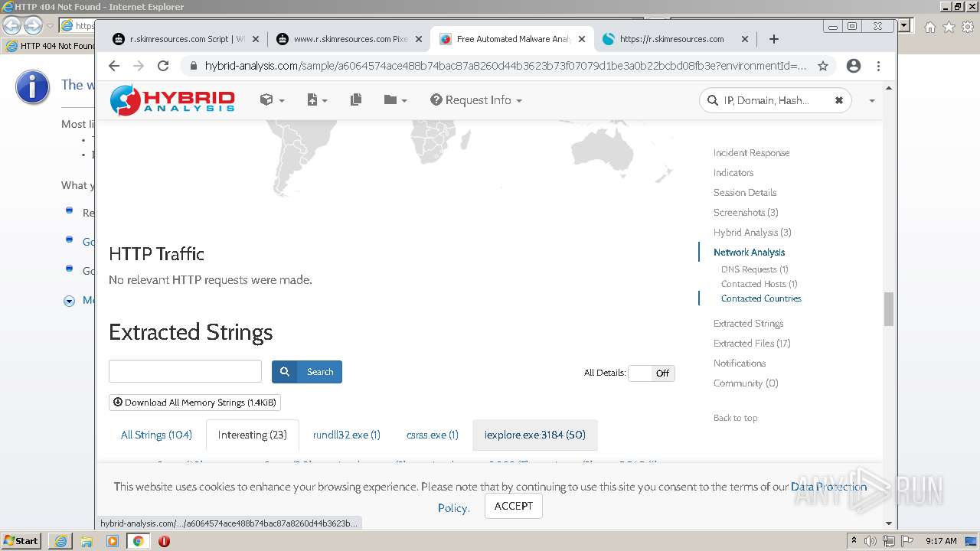Jump to Community (0) section
Viewport: 980px width, 551px height.
(746, 383)
